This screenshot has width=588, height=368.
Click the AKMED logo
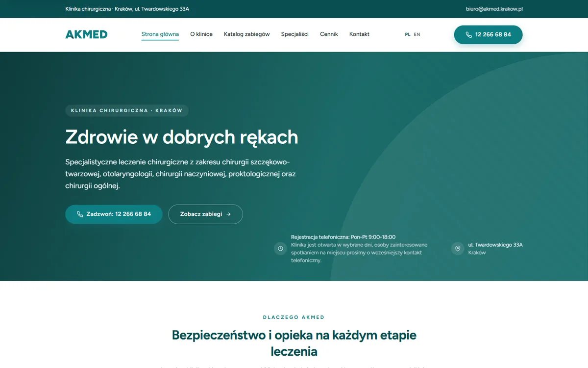coord(86,34)
